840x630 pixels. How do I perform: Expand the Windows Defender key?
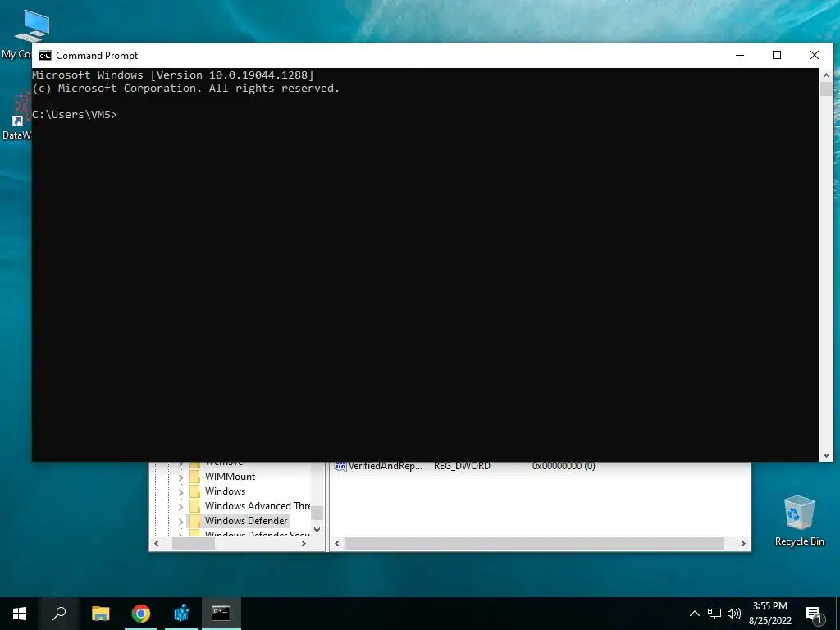coord(181,521)
